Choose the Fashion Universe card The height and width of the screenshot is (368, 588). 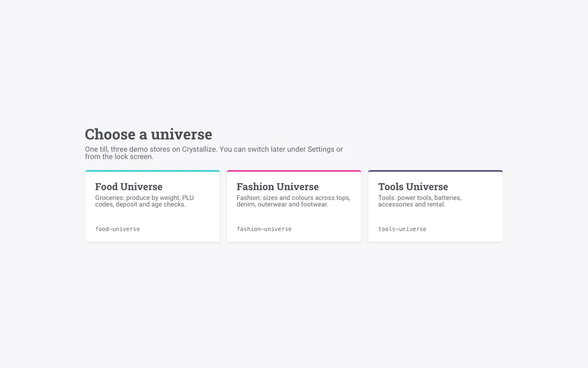[x=294, y=206]
